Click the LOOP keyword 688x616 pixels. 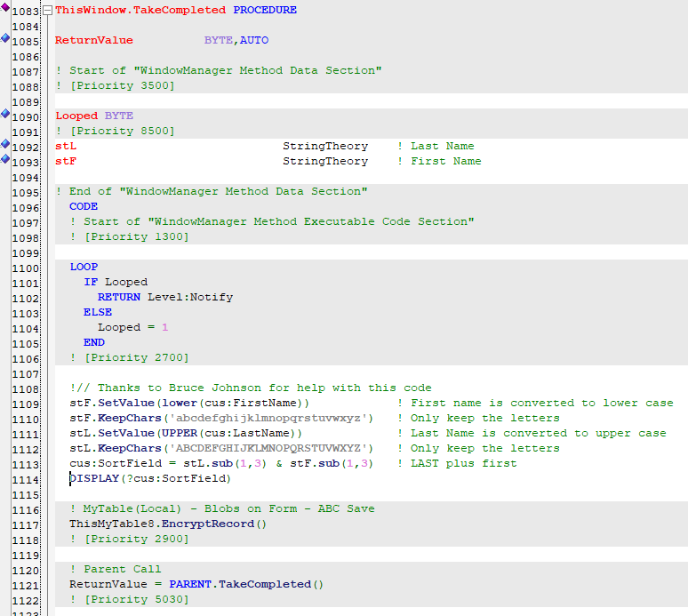click(84, 267)
